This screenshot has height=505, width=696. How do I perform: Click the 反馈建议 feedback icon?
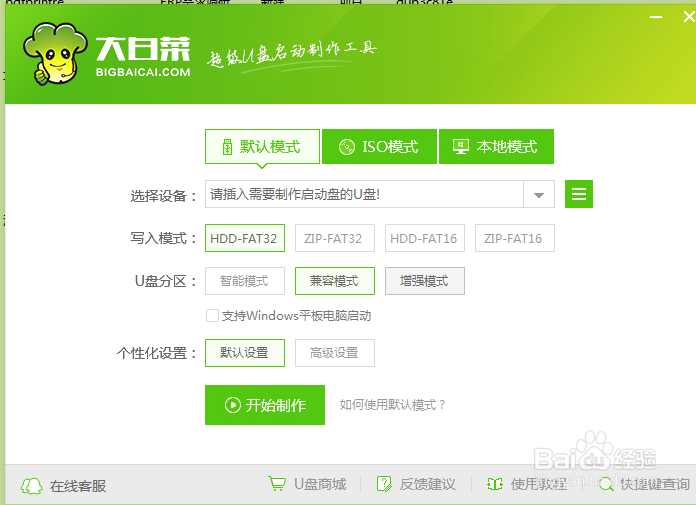click(x=384, y=484)
